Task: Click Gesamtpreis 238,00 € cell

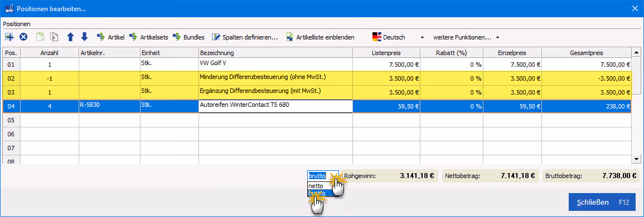Action: pos(587,106)
